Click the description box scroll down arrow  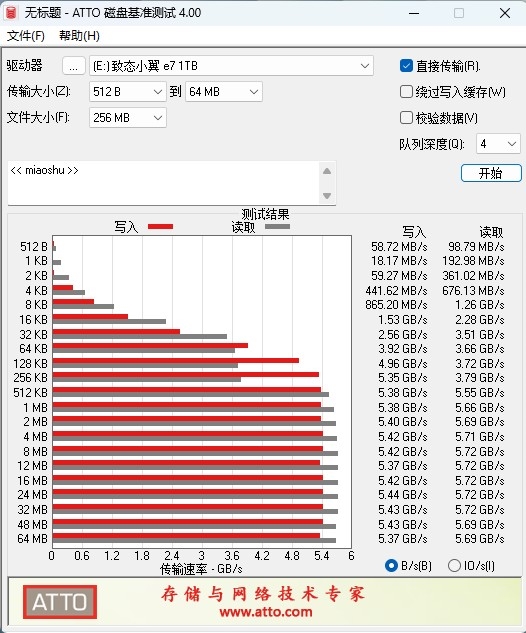pos(327,196)
